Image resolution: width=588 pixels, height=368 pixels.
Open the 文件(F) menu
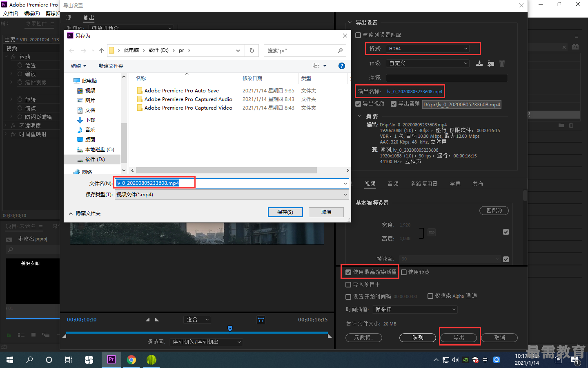coord(11,13)
